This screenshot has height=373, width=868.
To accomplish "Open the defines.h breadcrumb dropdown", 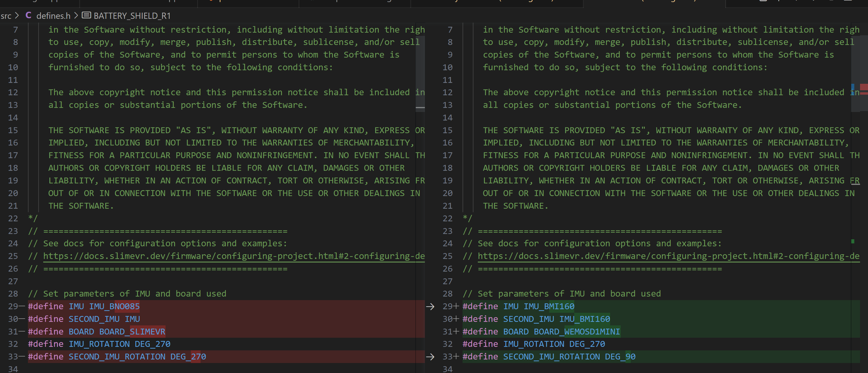I will point(53,16).
